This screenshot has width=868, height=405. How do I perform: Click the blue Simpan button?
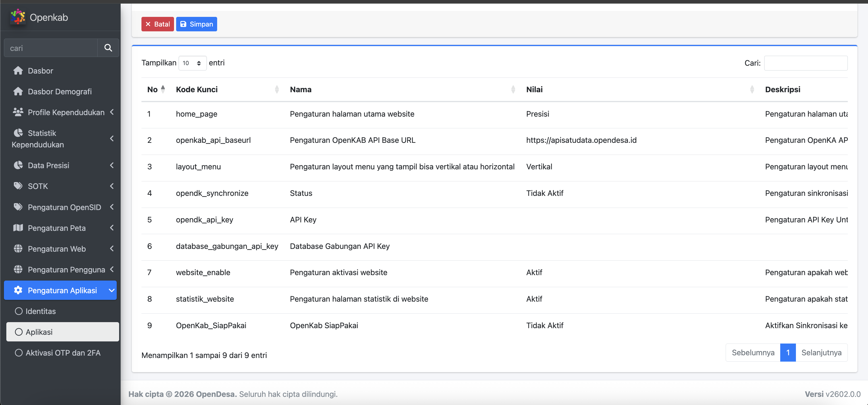196,24
